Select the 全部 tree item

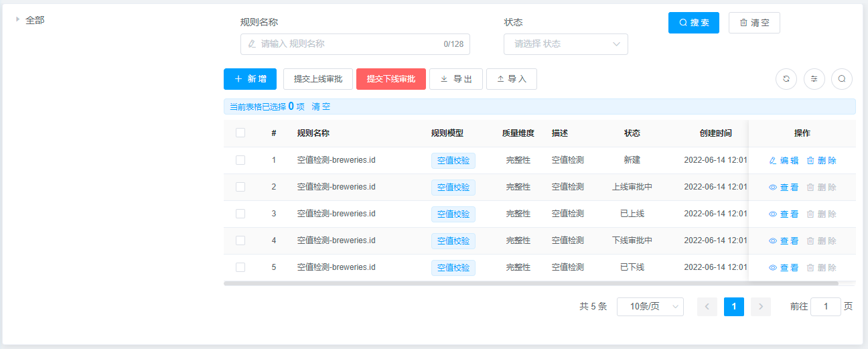(x=35, y=20)
